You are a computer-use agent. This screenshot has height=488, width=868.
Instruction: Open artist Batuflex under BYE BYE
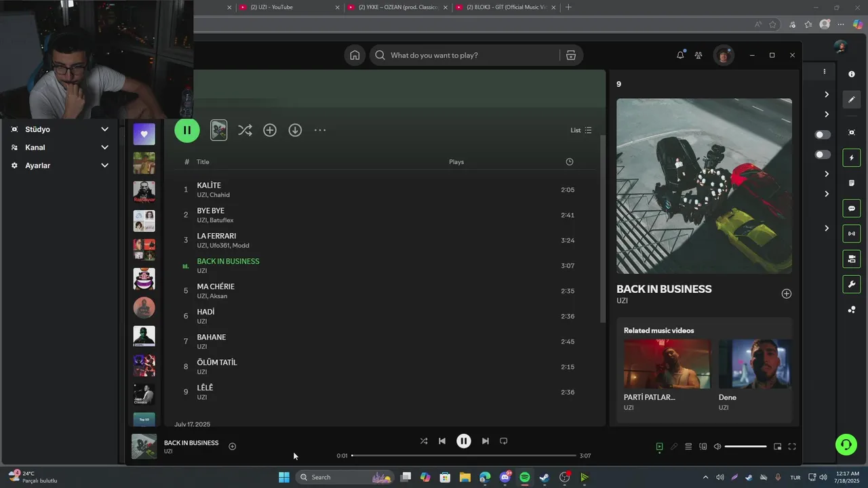click(222, 220)
